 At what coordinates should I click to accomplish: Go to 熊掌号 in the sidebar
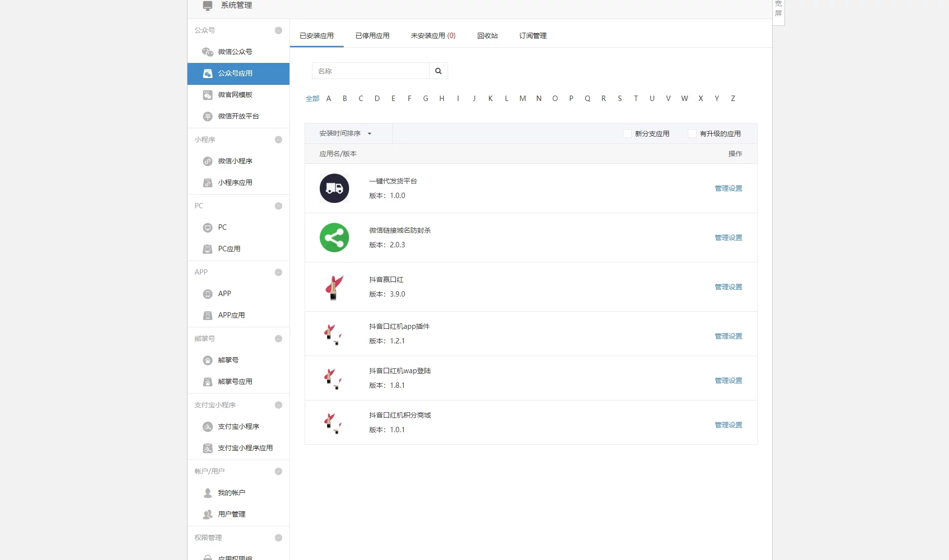point(227,360)
